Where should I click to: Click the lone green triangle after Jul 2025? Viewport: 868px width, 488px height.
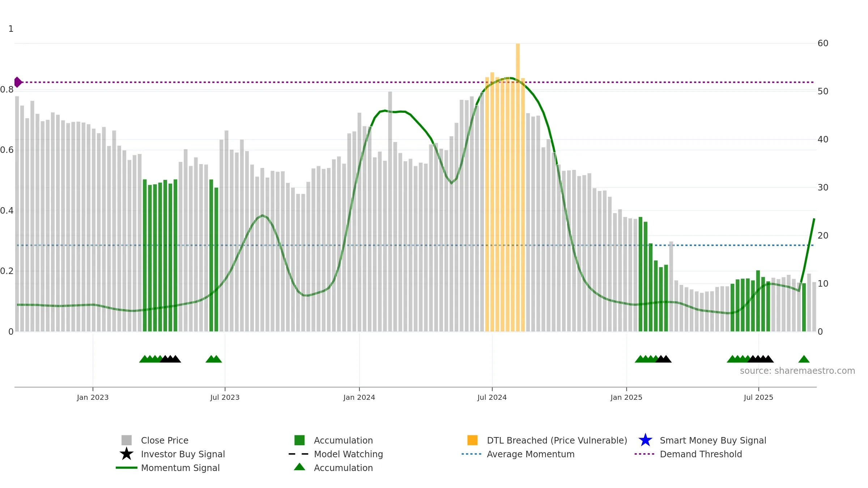(804, 359)
